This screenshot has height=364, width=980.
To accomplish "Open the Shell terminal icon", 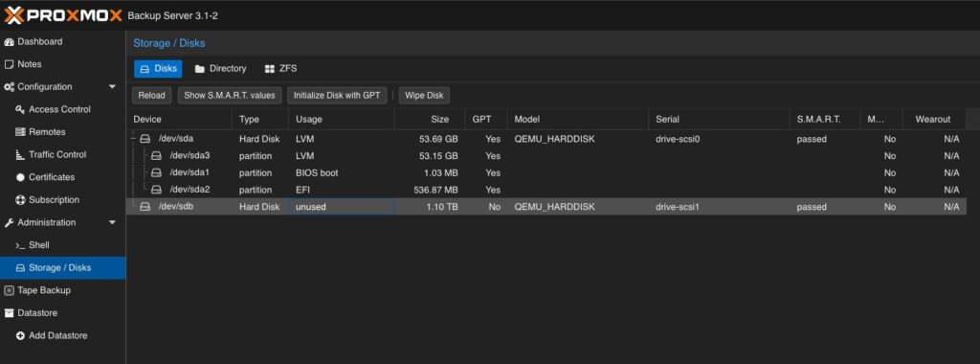I will (20, 245).
